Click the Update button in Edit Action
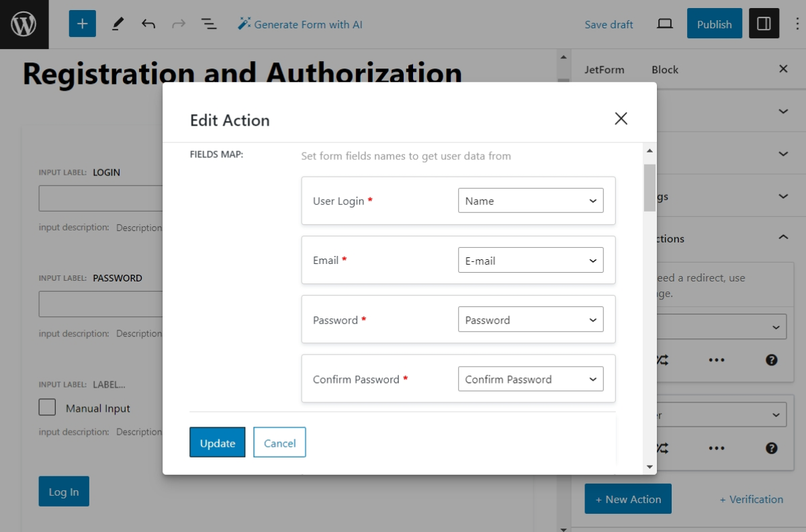The height and width of the screenshot is (532, 806). tap(217, 442)
